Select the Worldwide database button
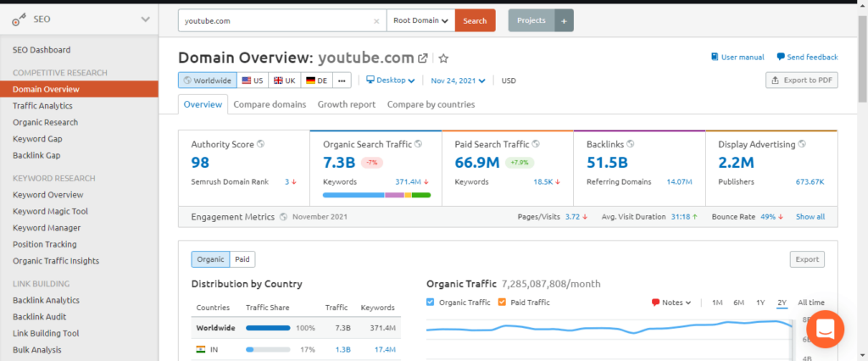 208,81
